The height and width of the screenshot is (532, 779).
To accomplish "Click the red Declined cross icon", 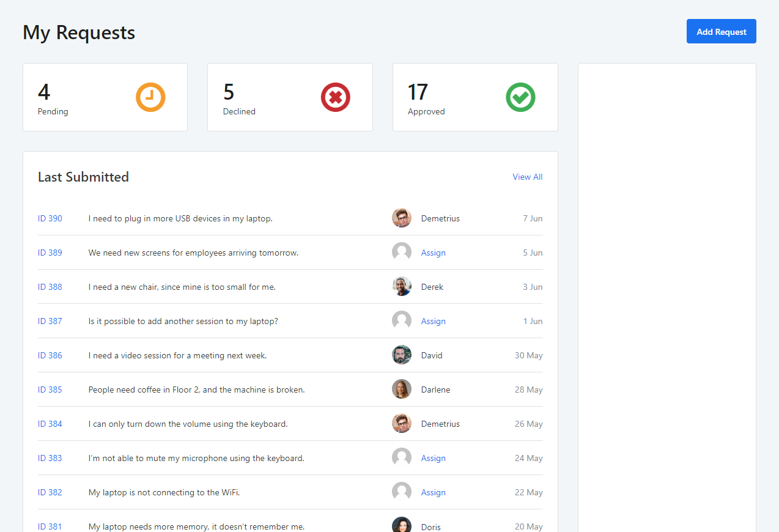I will [336, 97].
